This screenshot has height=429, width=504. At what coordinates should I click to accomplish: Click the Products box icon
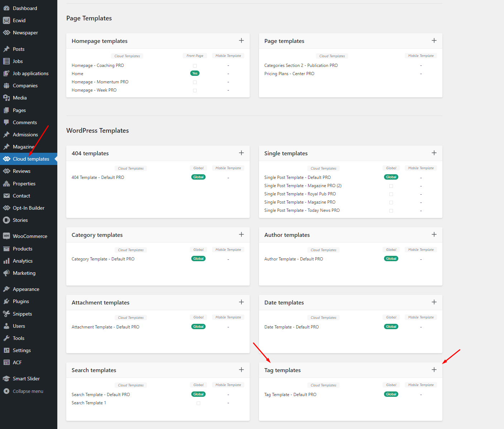click(x=6, y=249)
